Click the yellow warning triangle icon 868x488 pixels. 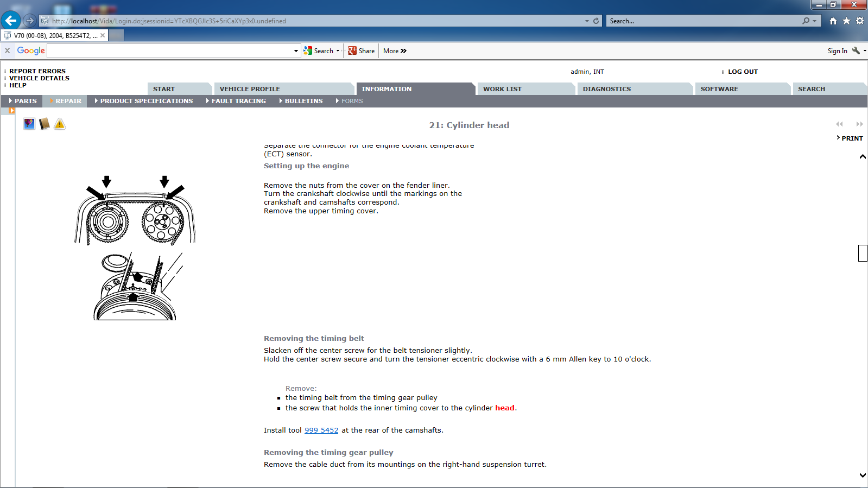click(x=60, y=124)
